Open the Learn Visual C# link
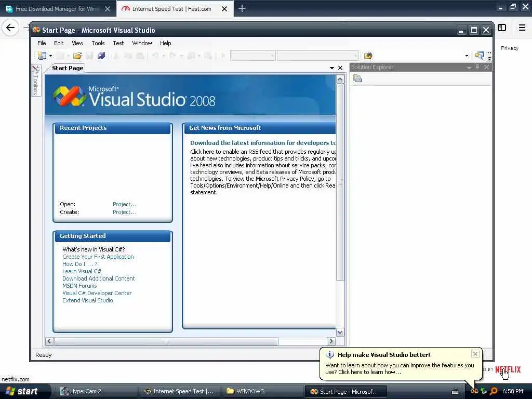532x399 pixels. click(82, 271)
